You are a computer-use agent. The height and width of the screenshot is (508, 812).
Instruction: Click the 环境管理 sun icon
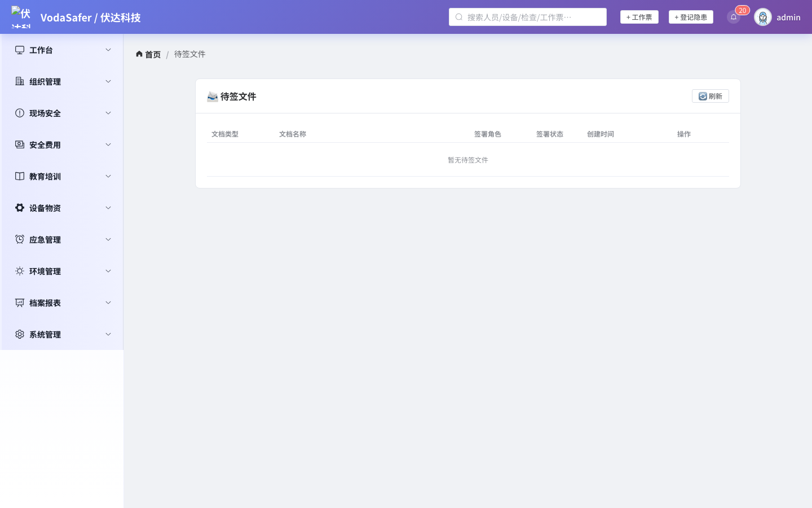click(x=20, y=271)
